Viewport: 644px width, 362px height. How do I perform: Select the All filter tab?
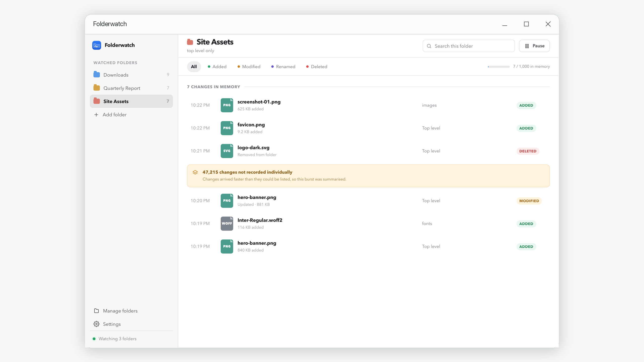click(x=194, y=67)
